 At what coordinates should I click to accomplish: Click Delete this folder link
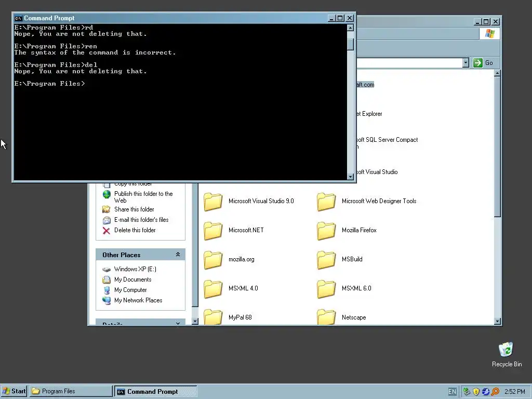[x=135, y=230]
